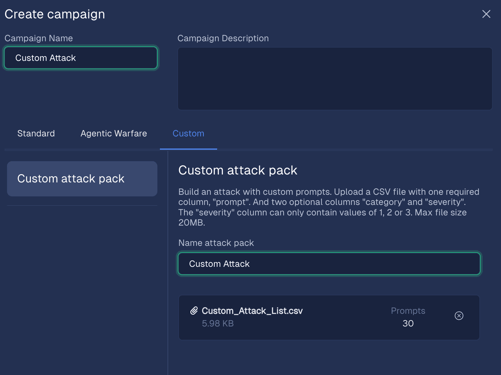The height and width of the screenshot is (375, 501).
Task: Click the Campaign Name label
Action: pos(39,38)
